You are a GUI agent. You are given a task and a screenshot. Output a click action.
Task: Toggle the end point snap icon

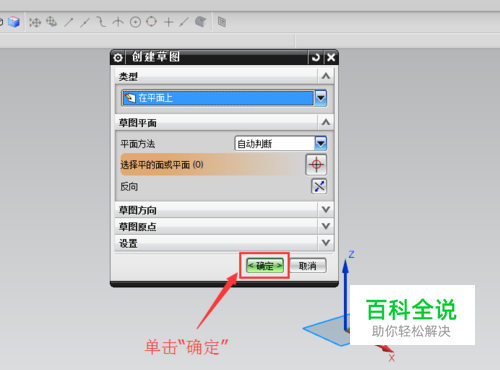[69, 22]
